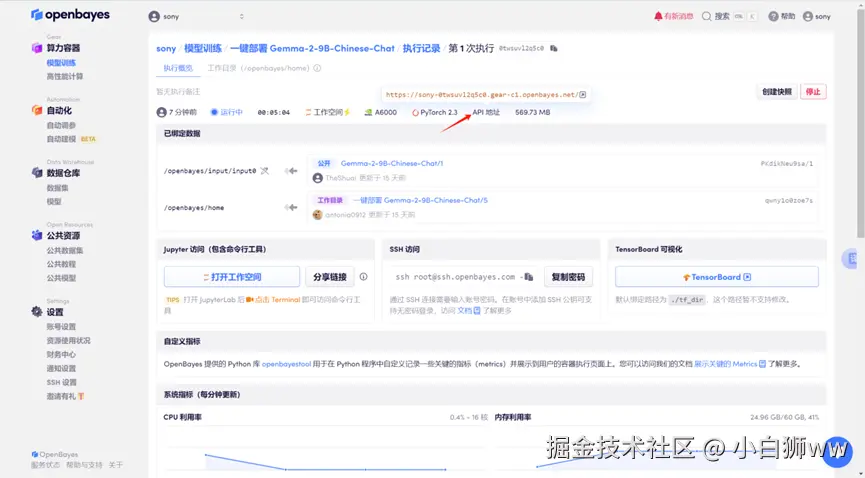Select 模型训练 in the sidebar
Screen dimensions: 865x478
click(x=61, y=63)
